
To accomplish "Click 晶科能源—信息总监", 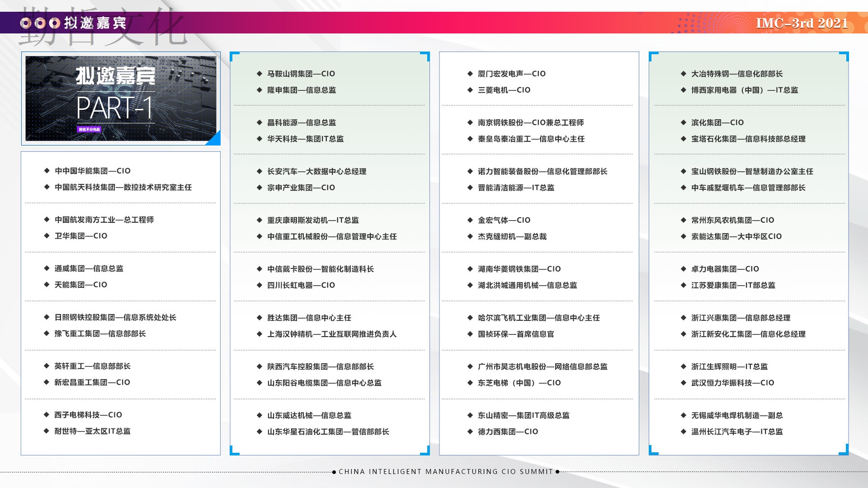I will pos(302,122).
